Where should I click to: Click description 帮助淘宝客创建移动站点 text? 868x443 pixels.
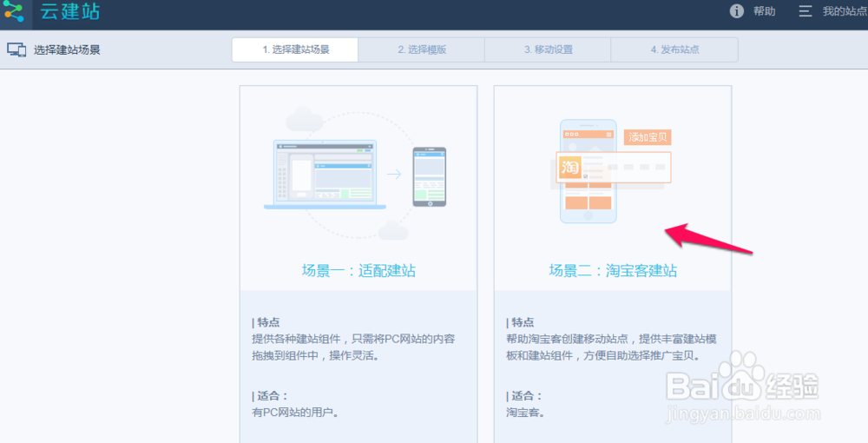pyautogui.click(x=611, y=347)
